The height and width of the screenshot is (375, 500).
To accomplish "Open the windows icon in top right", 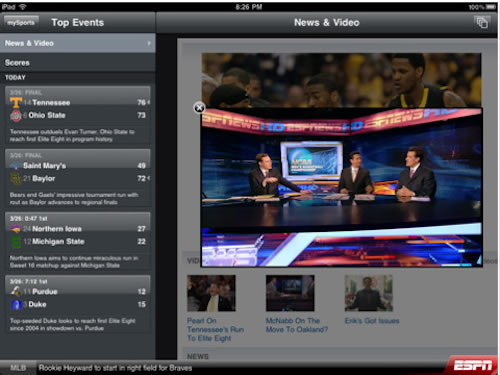I will [482, 23].
